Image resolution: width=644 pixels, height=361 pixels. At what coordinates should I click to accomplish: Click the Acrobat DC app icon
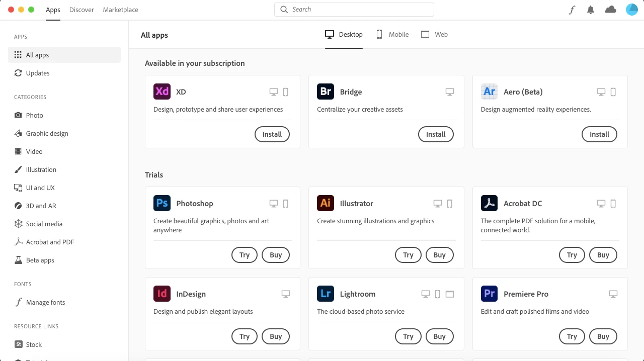[x=490, y=203]
